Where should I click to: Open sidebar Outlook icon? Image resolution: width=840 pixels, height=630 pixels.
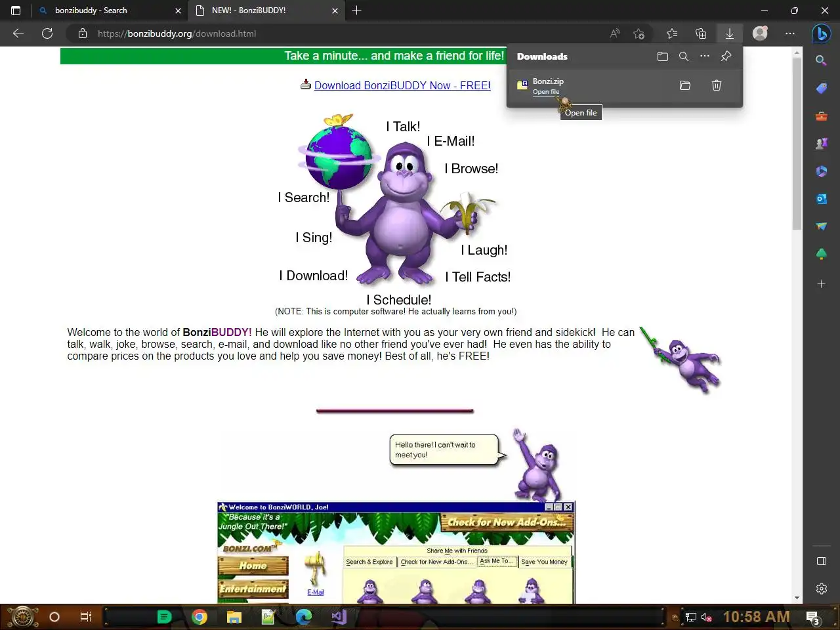pyautogui.click(x=821, y=199)
